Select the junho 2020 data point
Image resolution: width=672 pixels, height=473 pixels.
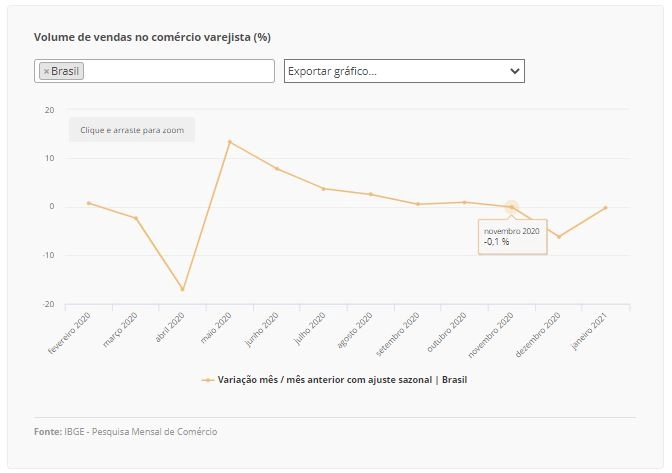pyautogui.click(x=277, y=169)
